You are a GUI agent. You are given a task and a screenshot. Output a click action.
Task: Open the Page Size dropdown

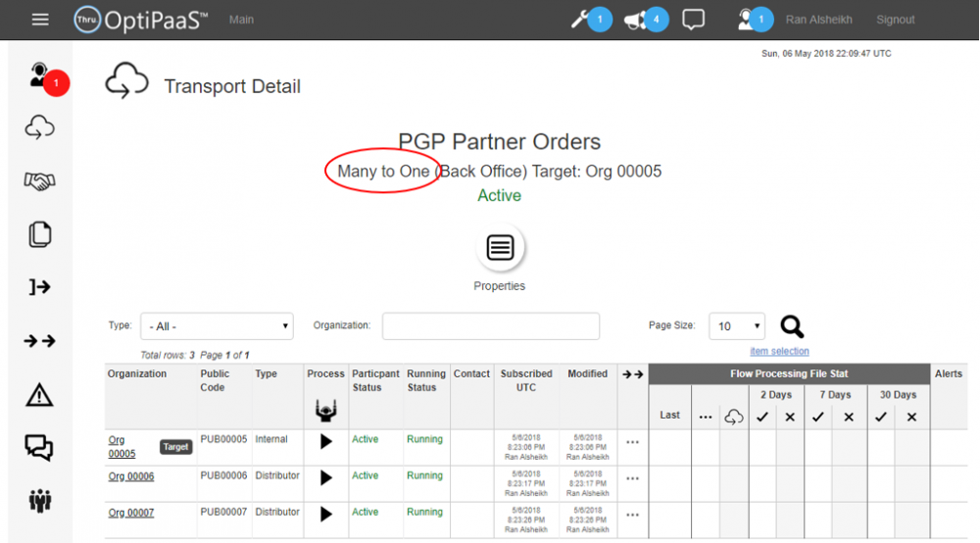(737, 326)
